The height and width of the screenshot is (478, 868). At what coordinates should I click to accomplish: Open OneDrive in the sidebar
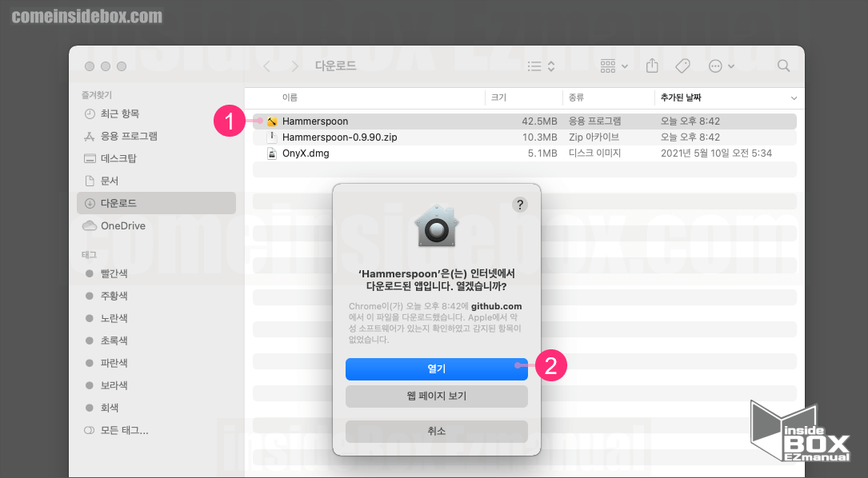(122, 226)
